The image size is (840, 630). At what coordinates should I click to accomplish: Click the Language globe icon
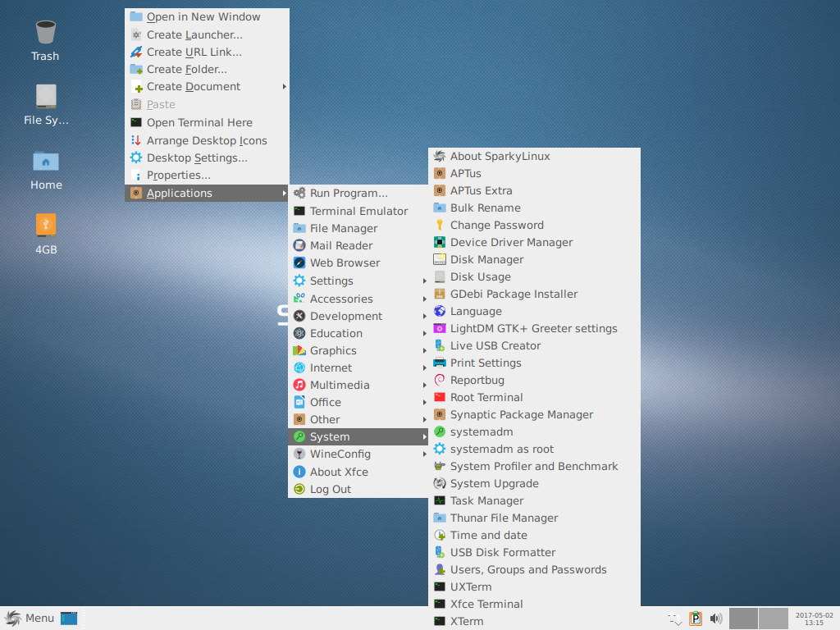[x=440, y=311]
